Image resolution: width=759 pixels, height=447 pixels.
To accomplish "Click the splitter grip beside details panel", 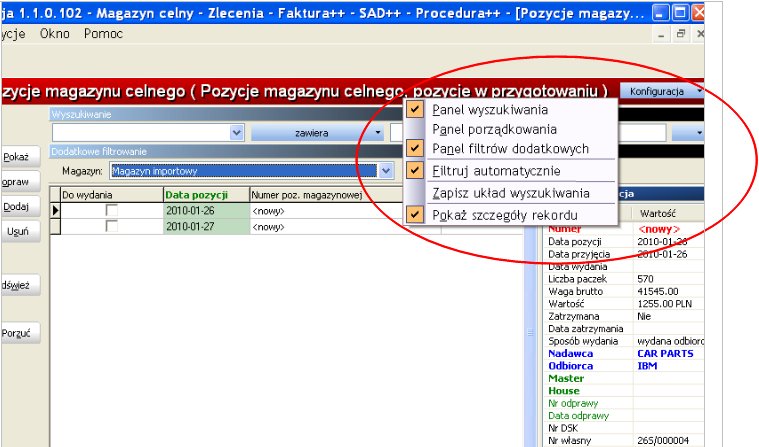I will [530, 333].
